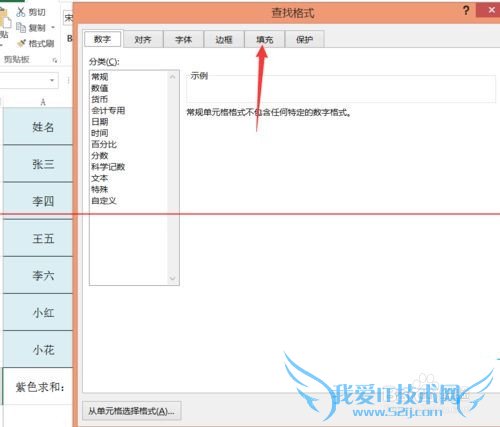Select cell containing 李六

(x=38, y=275)
